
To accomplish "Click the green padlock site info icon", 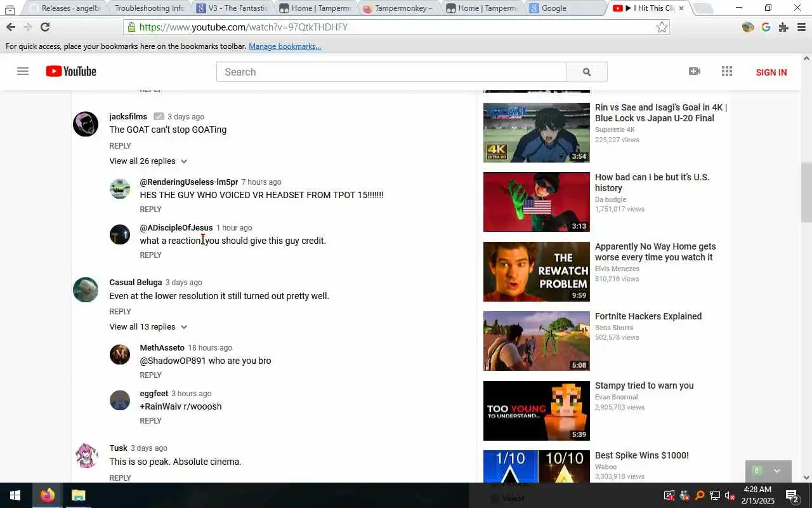I will tap(131, 27).
